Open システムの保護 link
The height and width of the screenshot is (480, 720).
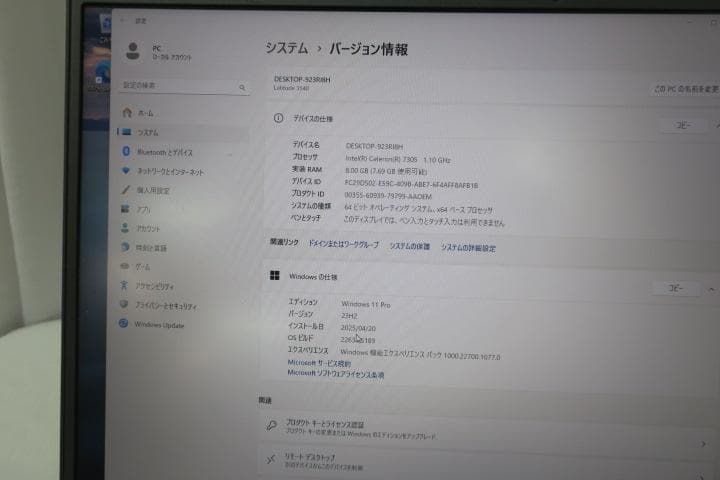click(410, 246)
